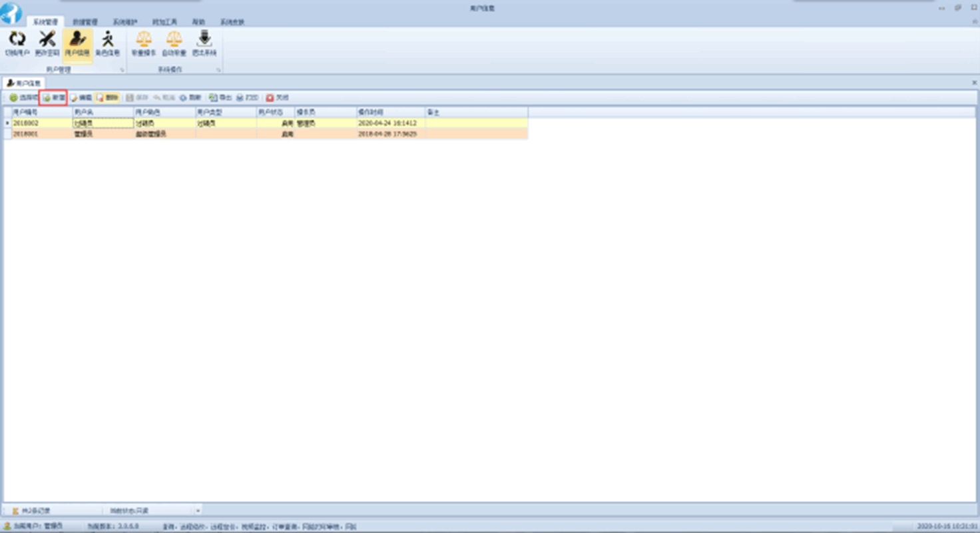Click the record-count icon in the bottom bar
The height and width of the screenshot is (533, 980).
tap(15, 511)
